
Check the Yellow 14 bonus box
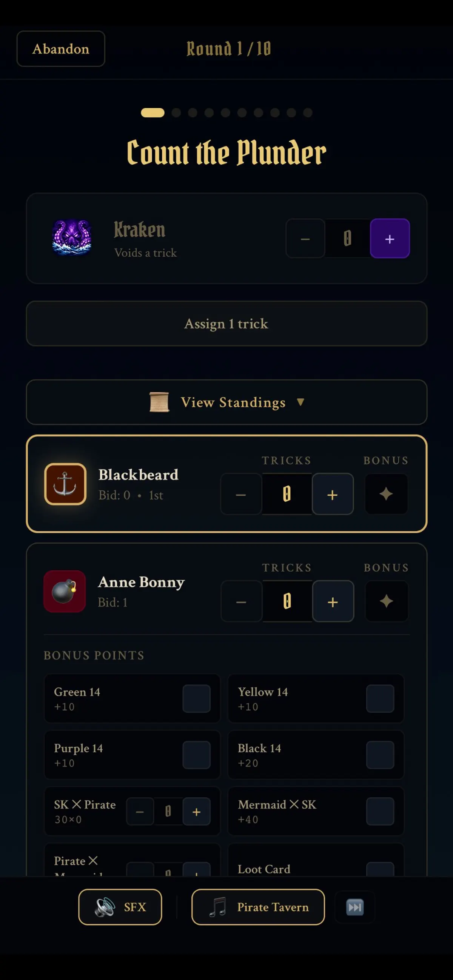point(380,698)
